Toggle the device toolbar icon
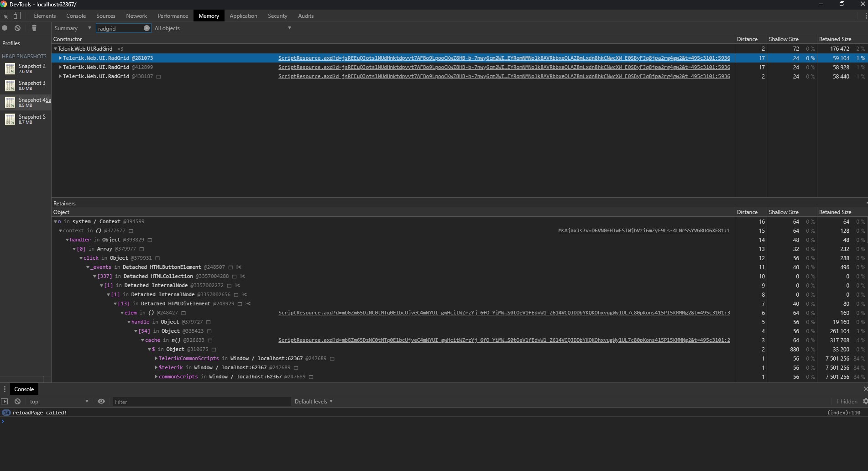 [x=17, y=16]
